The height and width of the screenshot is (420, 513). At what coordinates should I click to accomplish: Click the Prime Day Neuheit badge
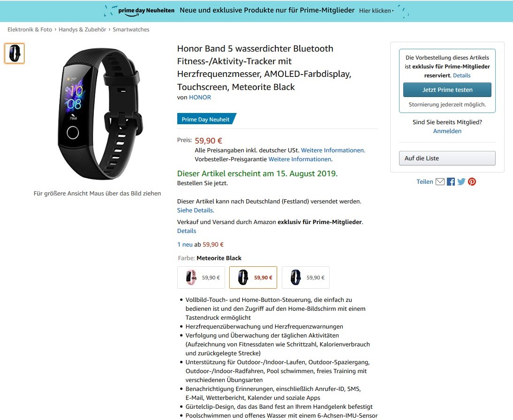click(x=206, y=119)
